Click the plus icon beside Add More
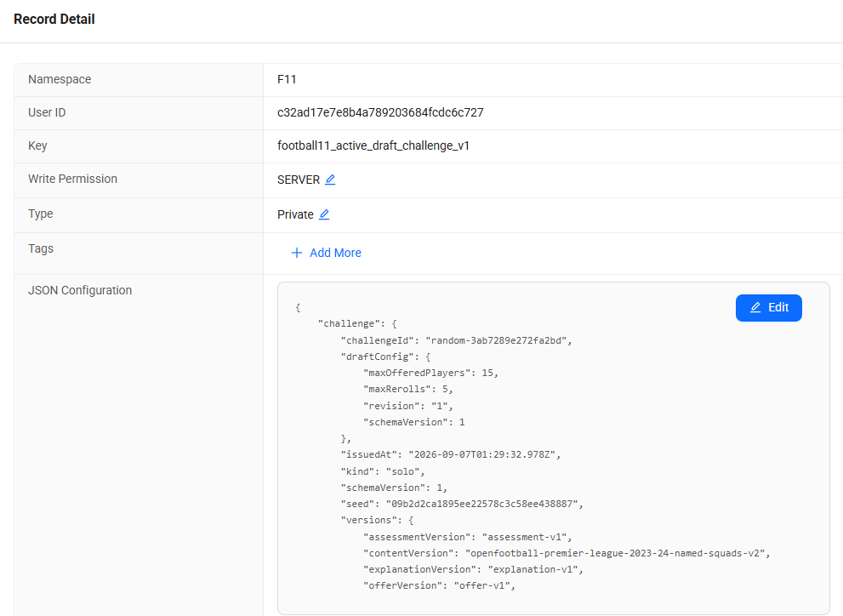 click(x=296, y=253)
